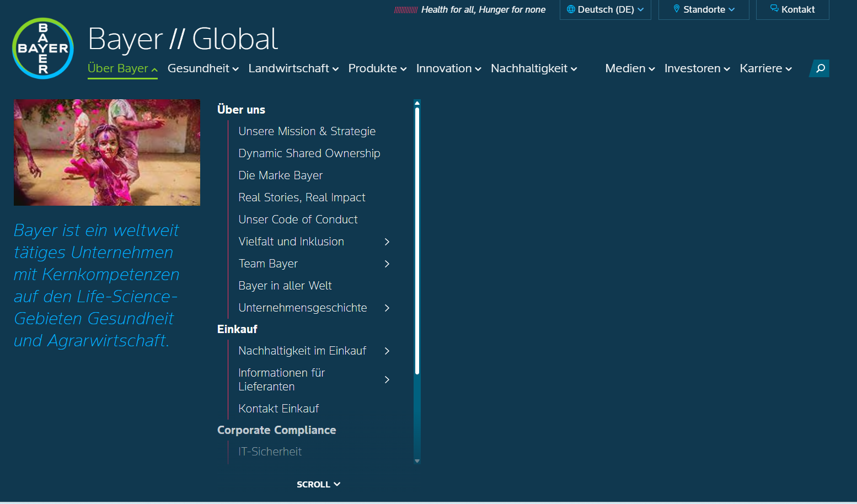Open the Einkauf section heading

click(x=237, y=329)
